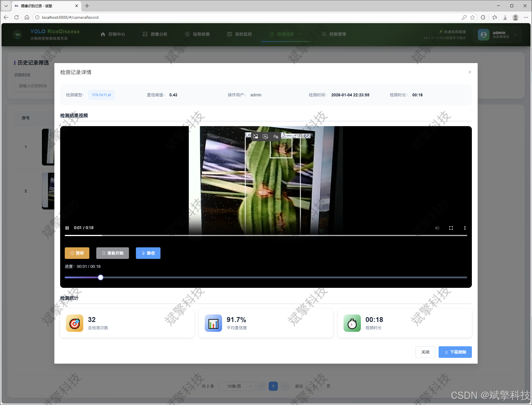Click the 32 total detections value
532x405 pixels.
[92, 320]
